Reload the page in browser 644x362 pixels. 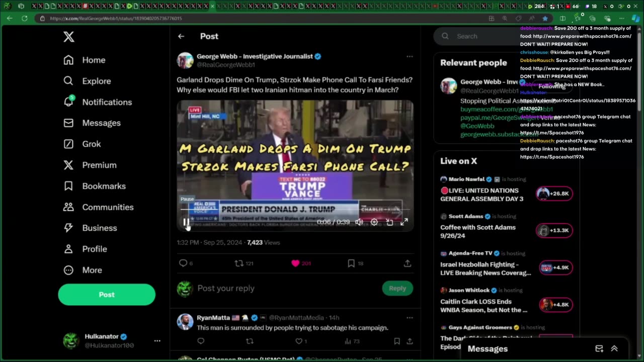tap(24, 18)
